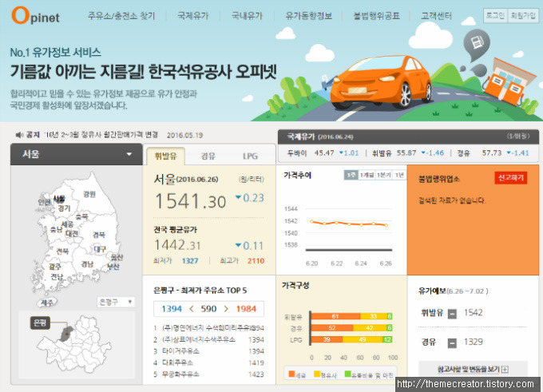The image size is (543, 392).
Task: Select the LPG tab
Action: click(250, 156)
